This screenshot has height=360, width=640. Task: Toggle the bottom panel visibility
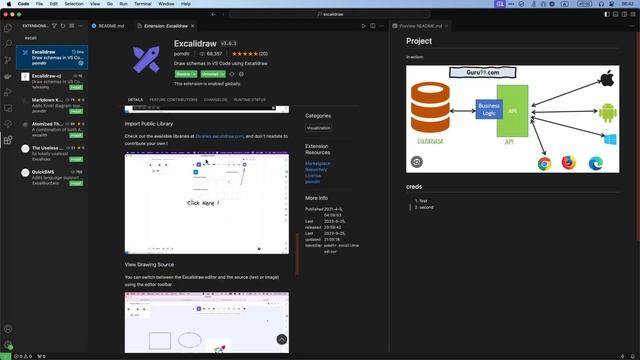pos(616,14)
